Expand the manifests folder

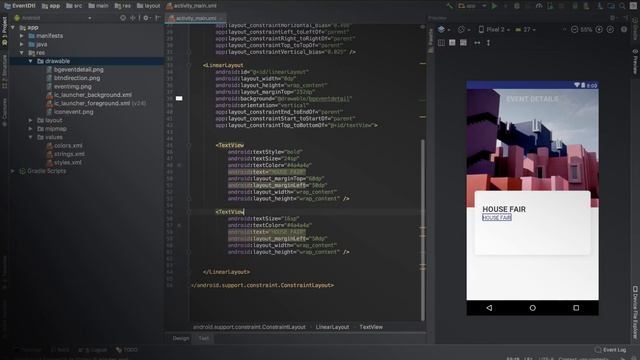tap(22, 36)
